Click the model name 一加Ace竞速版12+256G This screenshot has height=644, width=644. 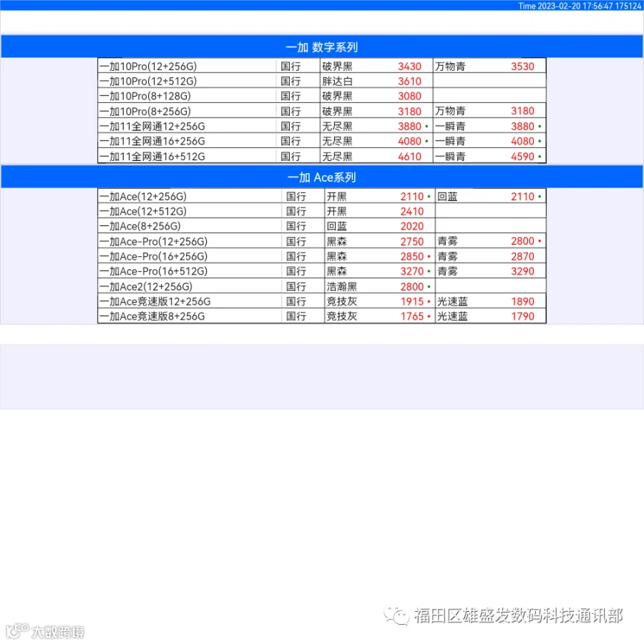click(x=155, y=301)
